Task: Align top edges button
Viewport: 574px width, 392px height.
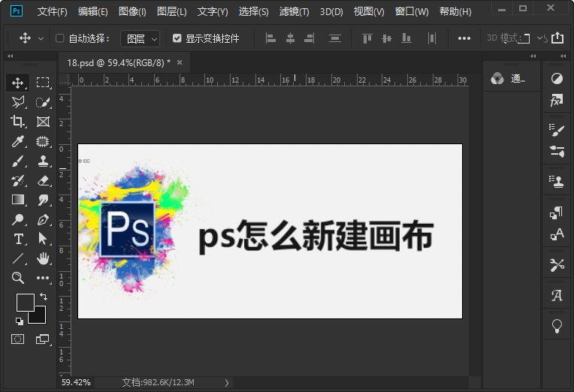Action: [x=367, y=38]
